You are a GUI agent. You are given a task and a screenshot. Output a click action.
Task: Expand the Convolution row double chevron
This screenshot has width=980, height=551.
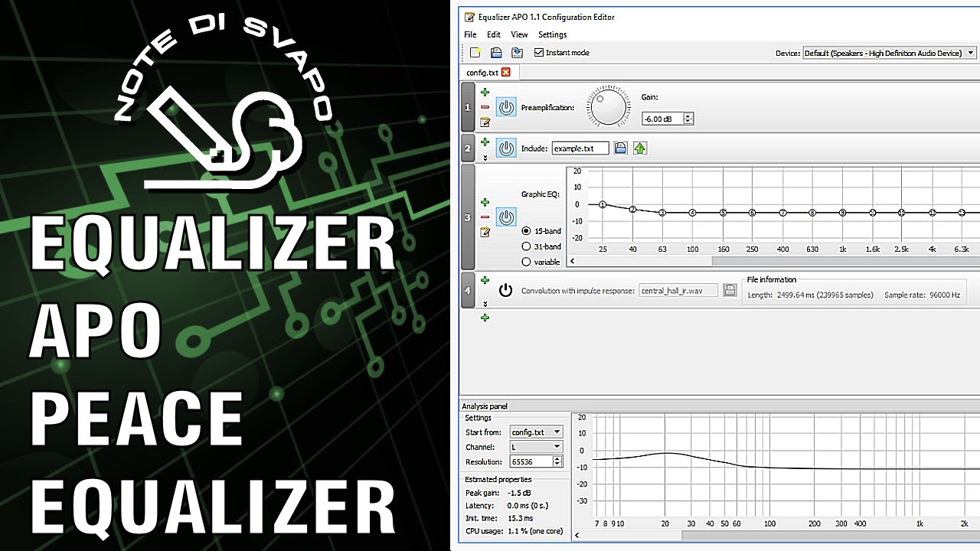[485, 304]
